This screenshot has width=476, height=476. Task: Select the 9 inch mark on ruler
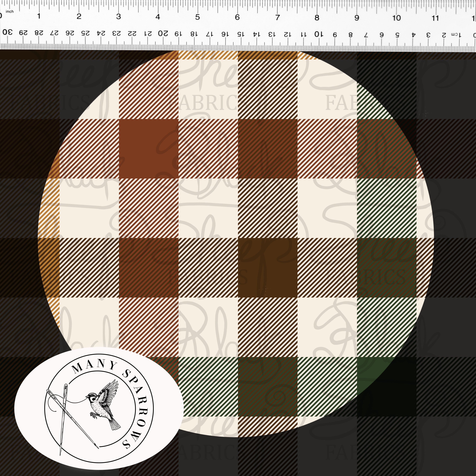tap(357, 18)
